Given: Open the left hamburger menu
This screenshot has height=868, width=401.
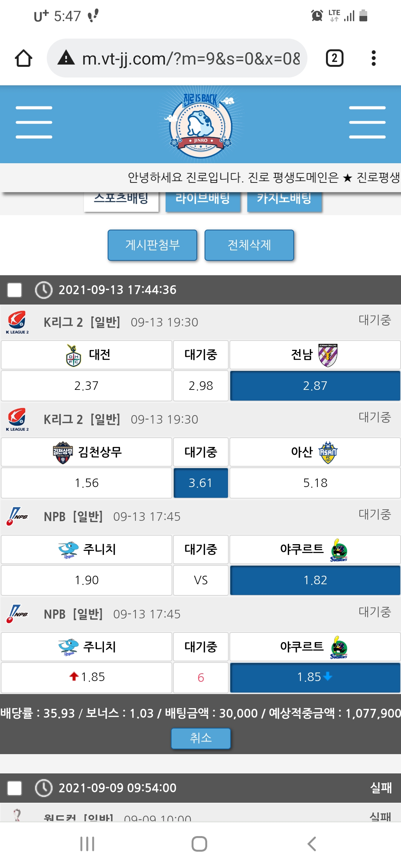Looking at the screenshot, I should 34,122.
